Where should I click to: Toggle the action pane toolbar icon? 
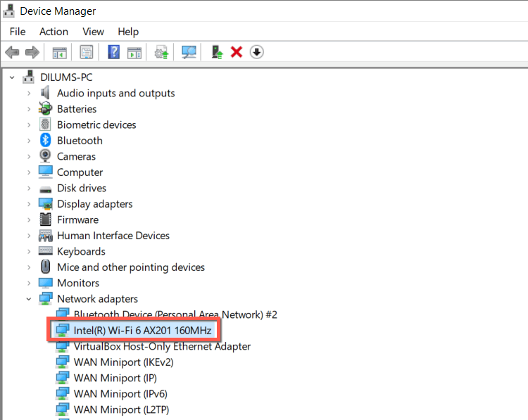click(134, 52)
